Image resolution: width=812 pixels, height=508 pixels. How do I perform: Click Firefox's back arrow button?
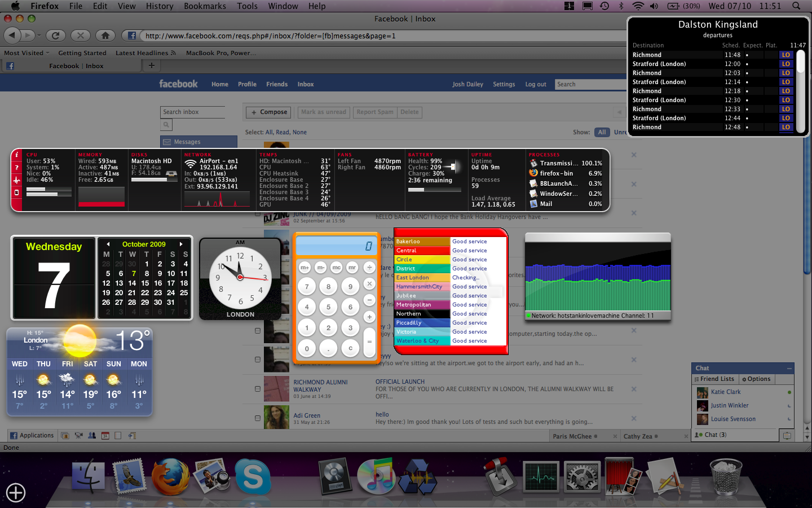[x=12, y=36]
